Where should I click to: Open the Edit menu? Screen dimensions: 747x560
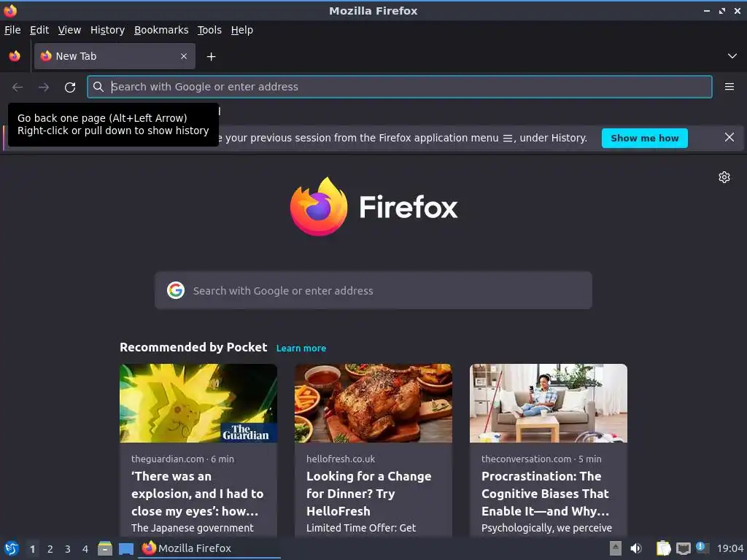click(x=39, y=30)
